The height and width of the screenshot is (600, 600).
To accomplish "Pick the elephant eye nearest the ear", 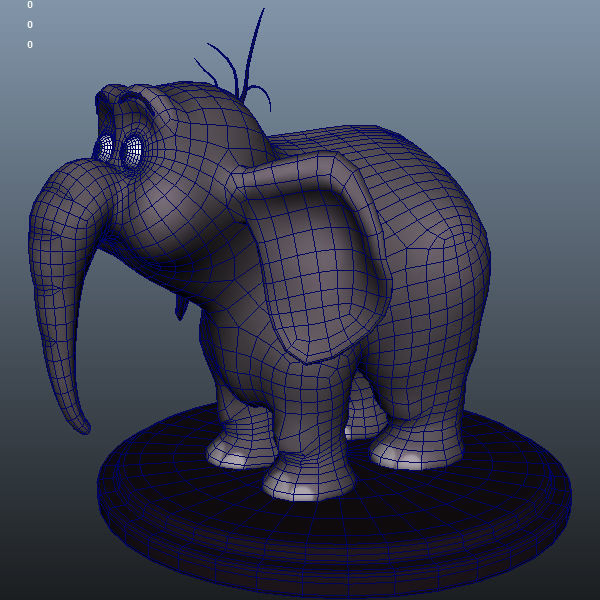I will point(133,151).
